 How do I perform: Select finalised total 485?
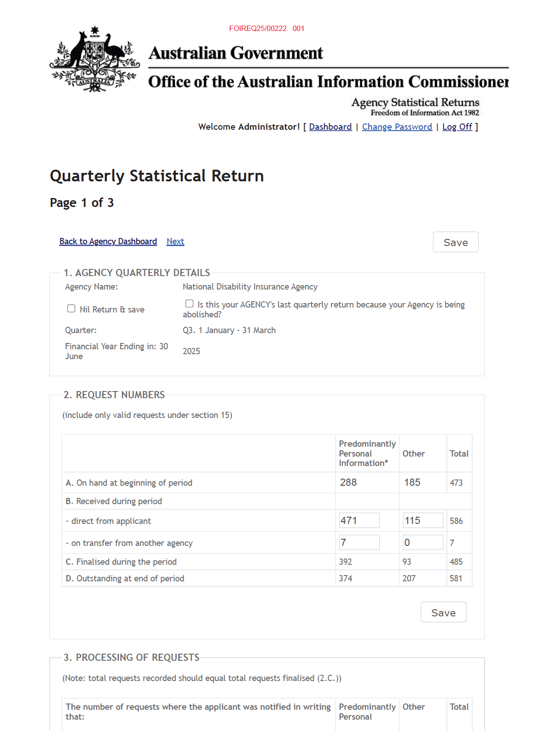point(456,562)
